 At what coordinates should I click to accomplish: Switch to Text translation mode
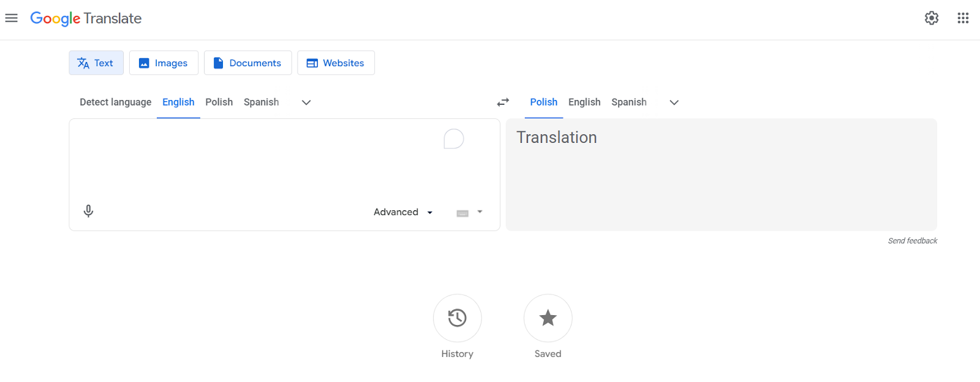(96, 63)
